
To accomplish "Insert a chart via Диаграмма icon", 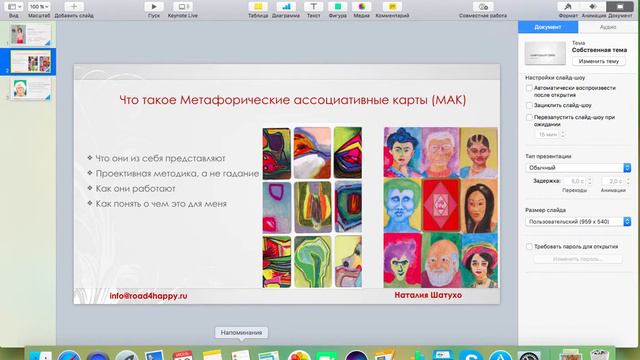I will click(286, 7).
